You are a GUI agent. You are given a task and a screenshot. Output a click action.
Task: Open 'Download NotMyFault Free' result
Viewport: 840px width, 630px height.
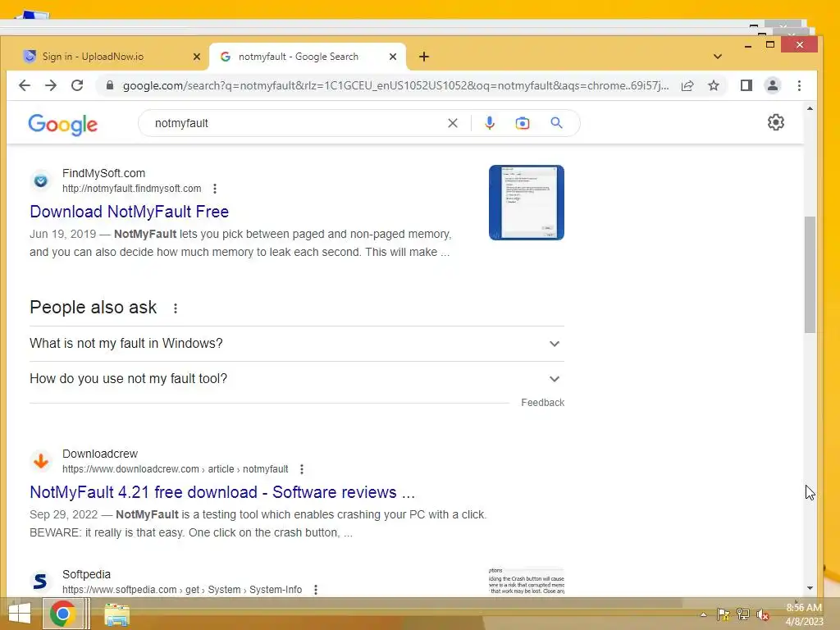click(129, 212)
